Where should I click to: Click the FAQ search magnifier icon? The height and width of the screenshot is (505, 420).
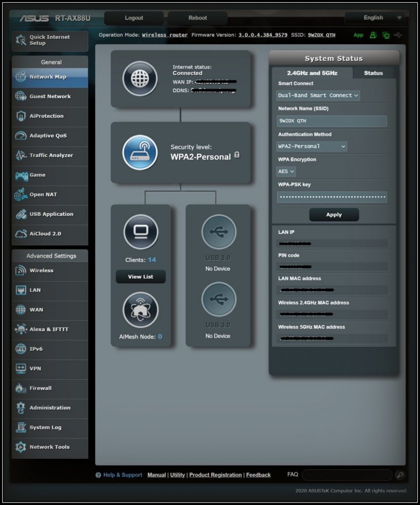[x=400, y=475]
